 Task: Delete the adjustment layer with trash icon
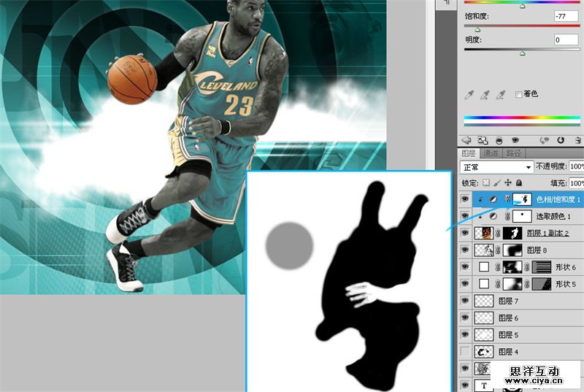[x=577, y=139]
